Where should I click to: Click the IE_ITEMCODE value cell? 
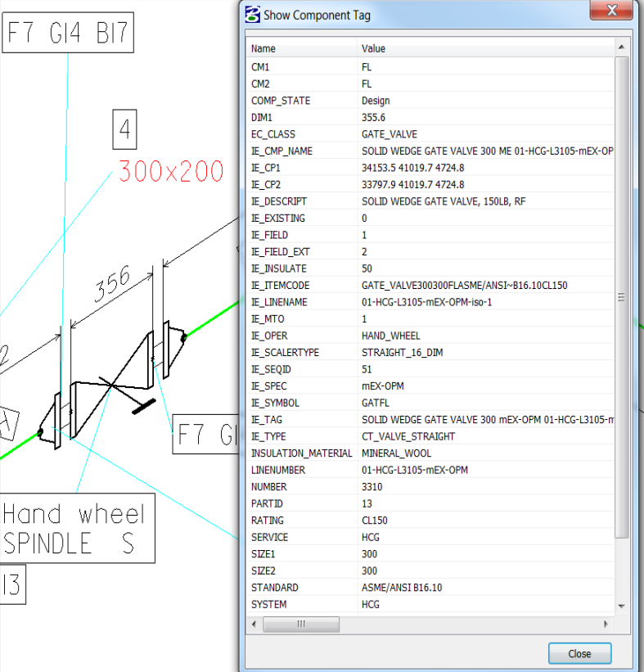(465, 285)
